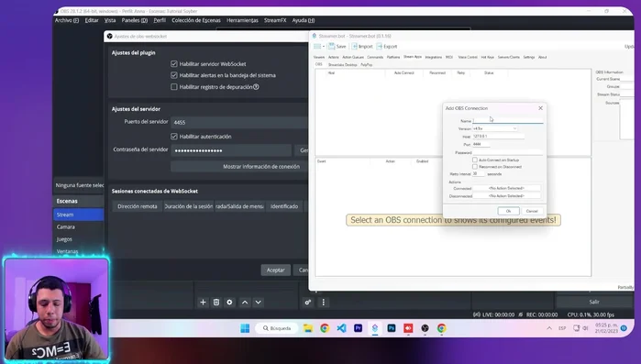This screenshot has height=364, width=641.
Task: Move source down with the down arrow
Action: [258, 303]
